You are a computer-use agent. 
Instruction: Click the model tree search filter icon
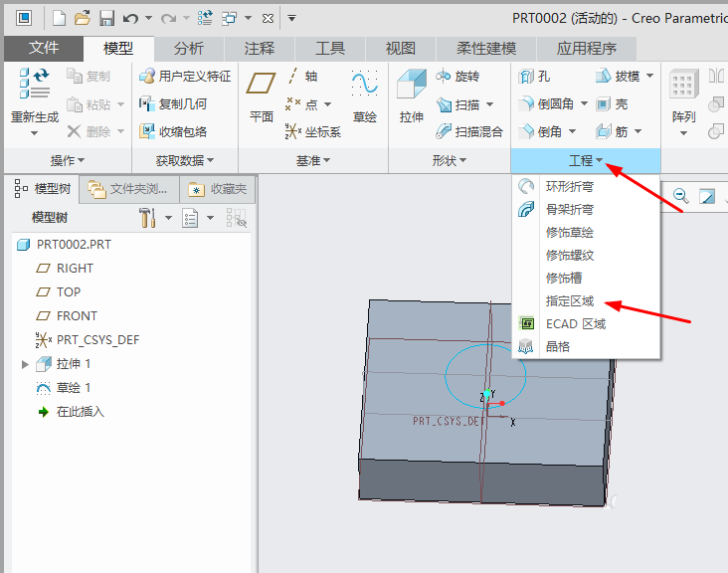[237, 217]
